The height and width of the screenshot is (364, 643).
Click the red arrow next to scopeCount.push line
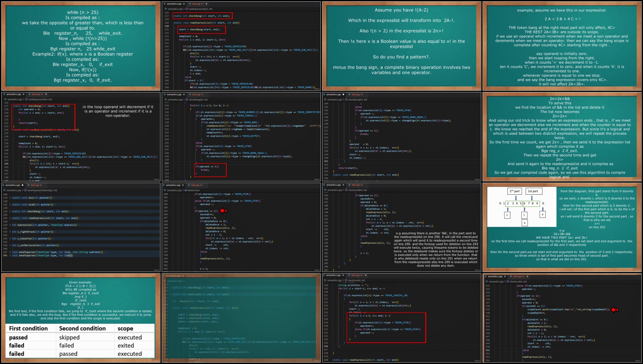pyautogui.click(x=615, y=309)
